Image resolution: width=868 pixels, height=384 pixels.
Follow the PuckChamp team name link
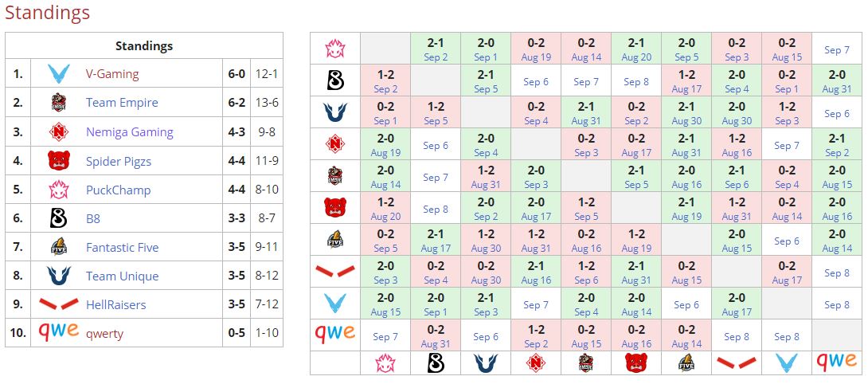click(x=118, y=190)
